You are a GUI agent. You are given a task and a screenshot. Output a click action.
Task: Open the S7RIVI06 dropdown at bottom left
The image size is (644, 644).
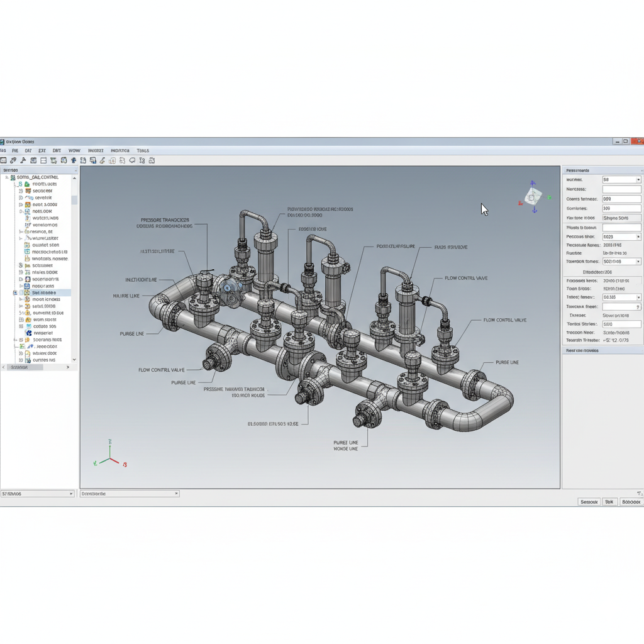tap(70, 494)
